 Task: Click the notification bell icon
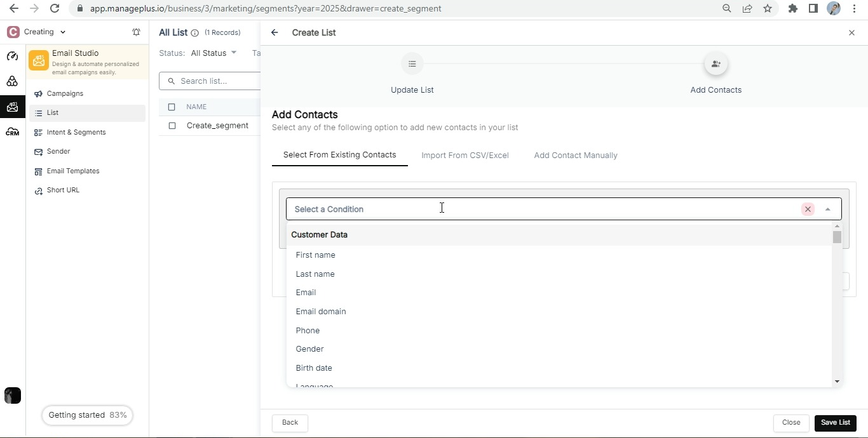click(136, 32)
